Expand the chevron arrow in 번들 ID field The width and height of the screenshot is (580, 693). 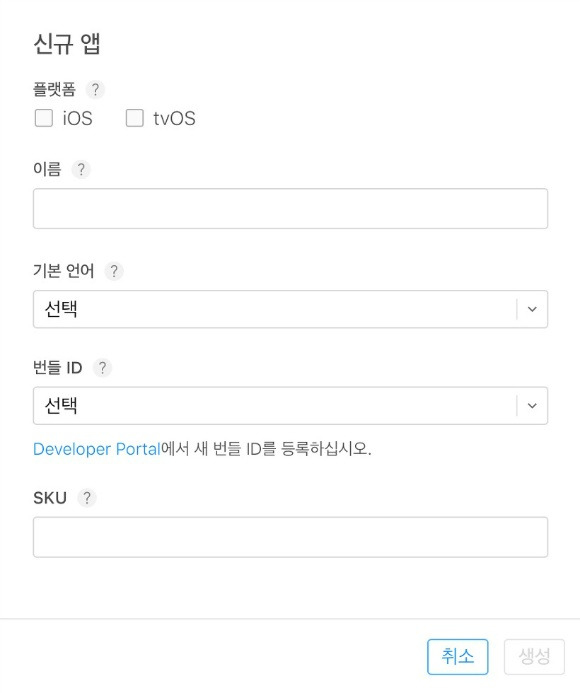532,406
